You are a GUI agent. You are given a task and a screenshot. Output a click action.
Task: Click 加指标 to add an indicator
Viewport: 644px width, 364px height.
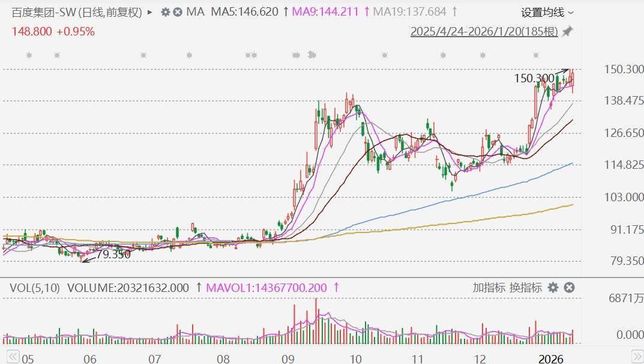[489, 288]
